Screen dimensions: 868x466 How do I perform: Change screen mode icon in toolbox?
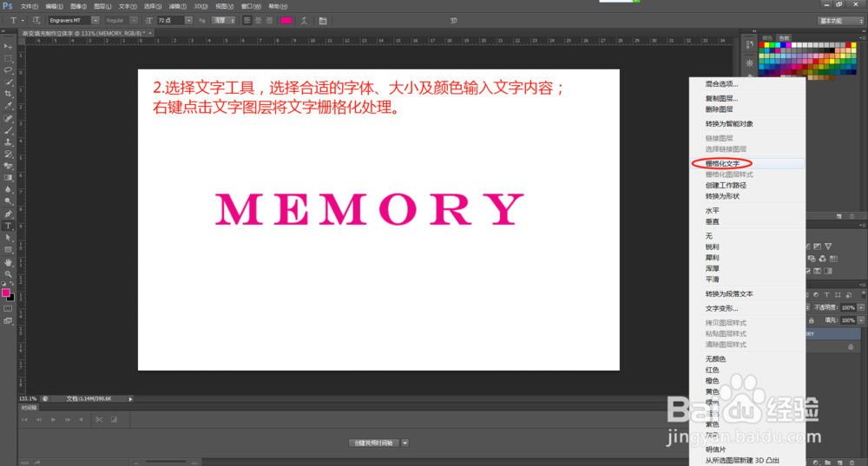(8, 321)
